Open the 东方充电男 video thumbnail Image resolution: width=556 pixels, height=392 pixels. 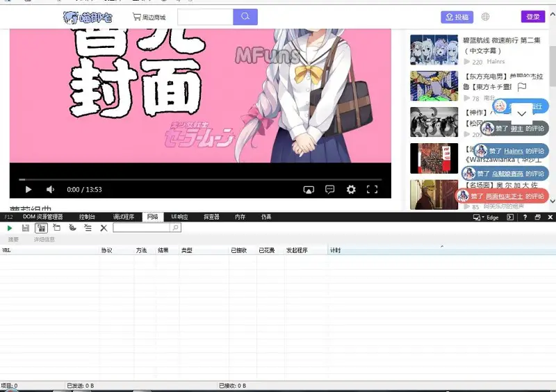point(434,86)
